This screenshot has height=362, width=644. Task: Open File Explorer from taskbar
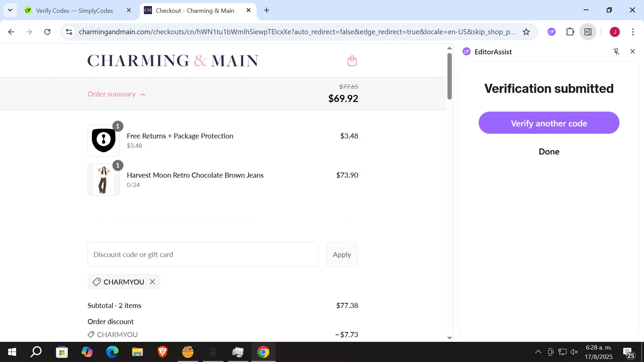(x=137, y=352)
